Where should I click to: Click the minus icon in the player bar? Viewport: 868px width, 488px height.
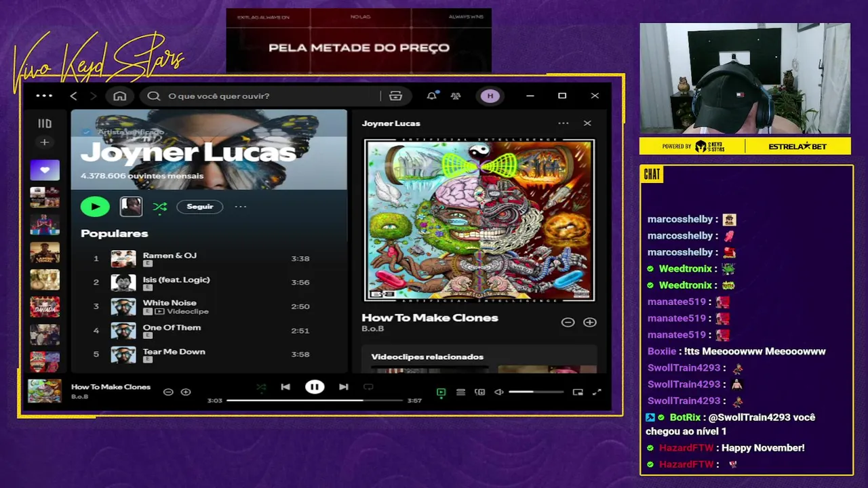(x=168, y=392)
